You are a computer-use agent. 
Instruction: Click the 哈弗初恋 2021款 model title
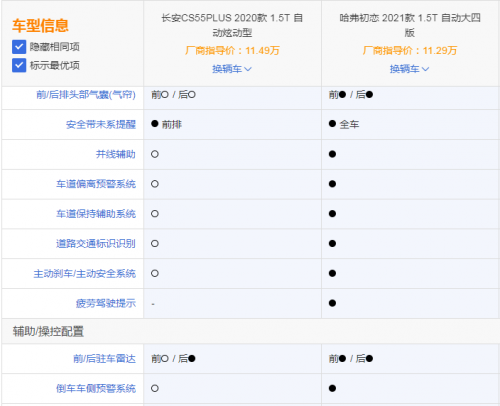click(x=410, y=25)
